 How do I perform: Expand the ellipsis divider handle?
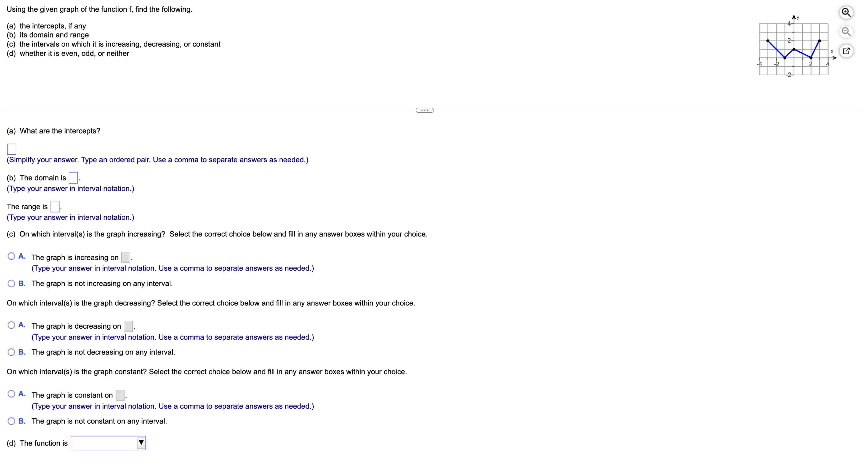pyautogui.click(x=425, y=110)
